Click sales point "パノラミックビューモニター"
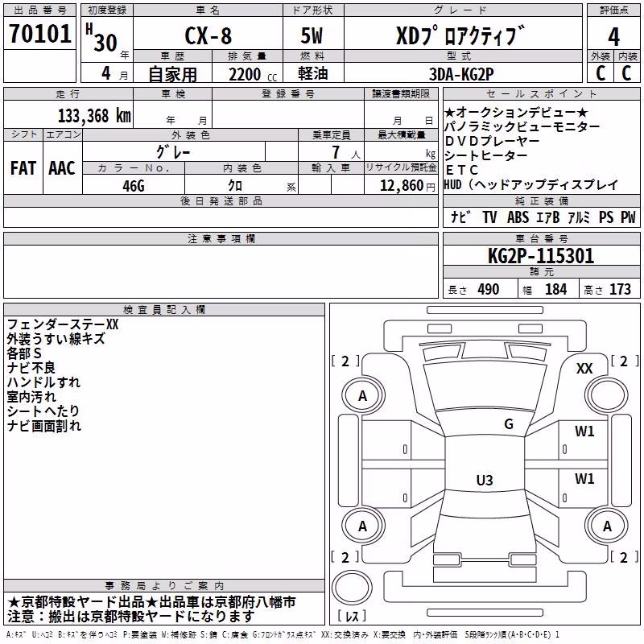 point(522,127)
